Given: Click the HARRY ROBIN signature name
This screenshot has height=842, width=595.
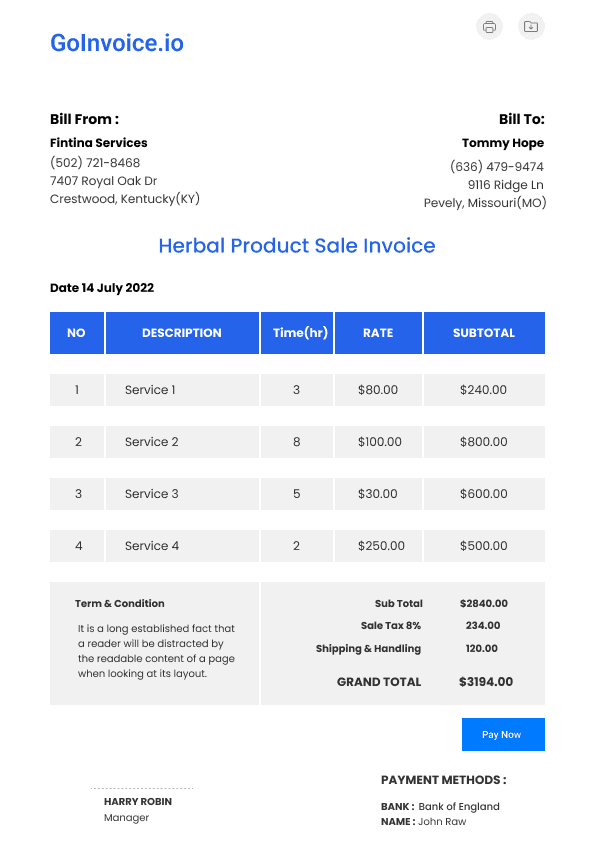Looking at the screenshot, I should click(x=138, y=802).
